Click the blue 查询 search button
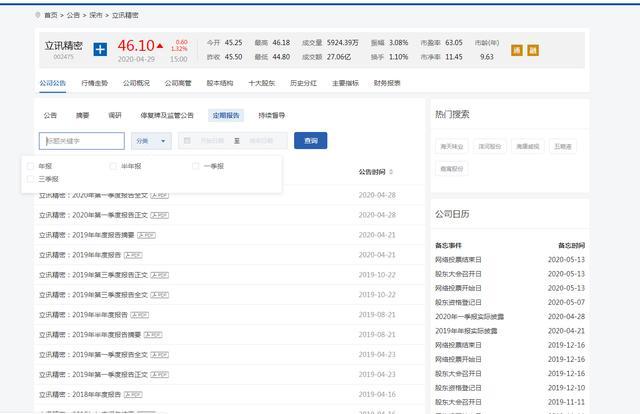The height and width of the screenshot is (414, 640). tap(311, 140)
